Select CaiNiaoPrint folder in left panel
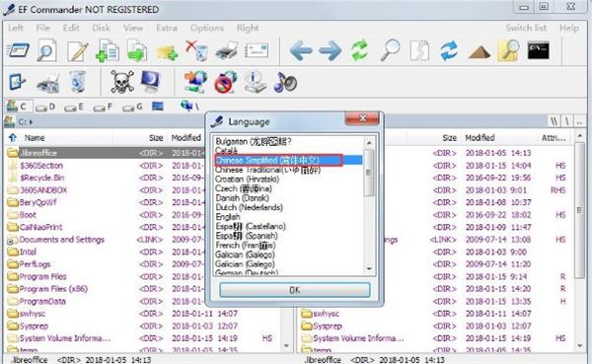Screen dimensions: 592x364 (40, 227)
